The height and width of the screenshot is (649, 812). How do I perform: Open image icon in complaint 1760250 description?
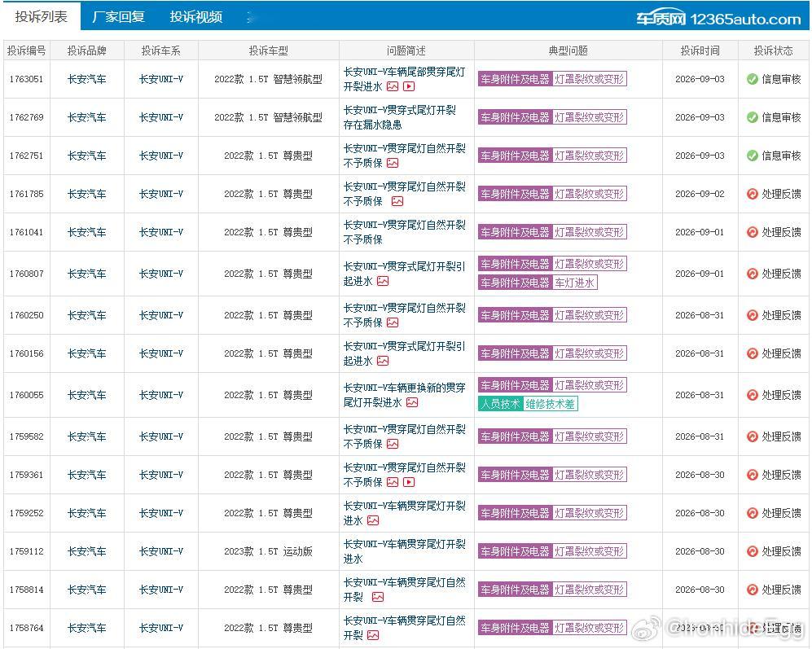pyautogui.click(x=393, y=322)
